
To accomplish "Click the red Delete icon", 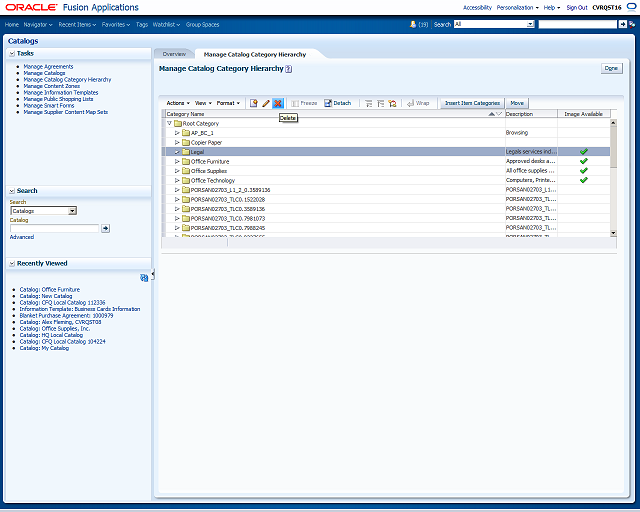I will [278, 103].
